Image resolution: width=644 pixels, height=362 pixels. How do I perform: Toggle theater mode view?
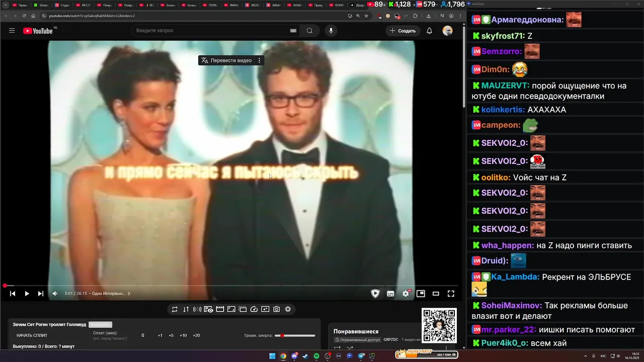point(436,294)
